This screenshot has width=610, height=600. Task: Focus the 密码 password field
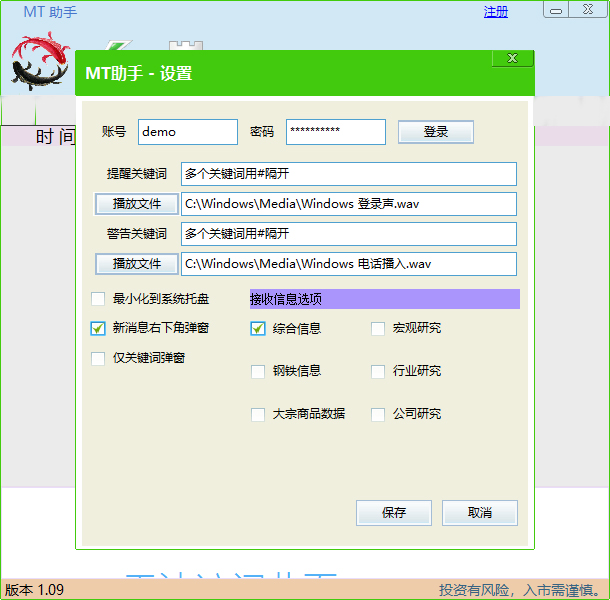335,132
